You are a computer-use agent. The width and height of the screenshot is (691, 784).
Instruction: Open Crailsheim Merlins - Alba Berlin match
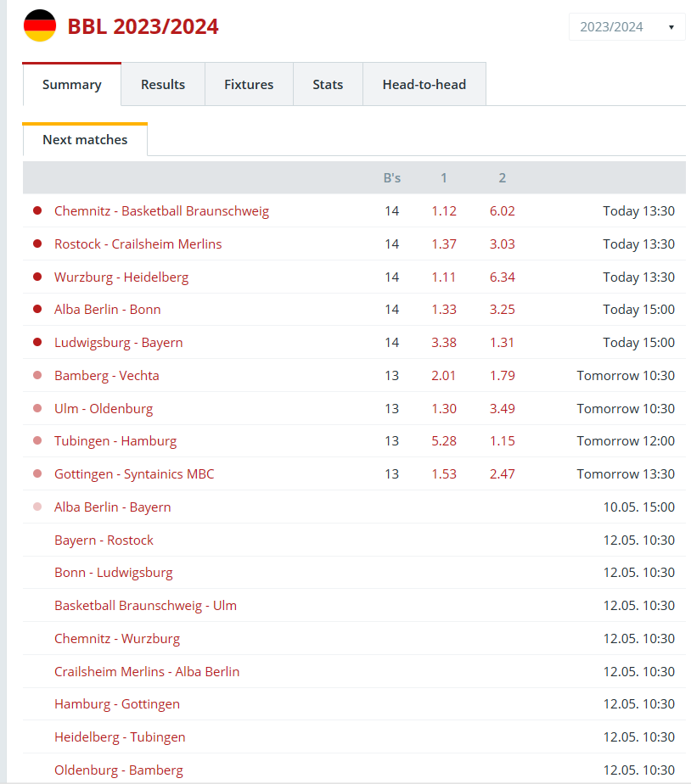(147, 671)
